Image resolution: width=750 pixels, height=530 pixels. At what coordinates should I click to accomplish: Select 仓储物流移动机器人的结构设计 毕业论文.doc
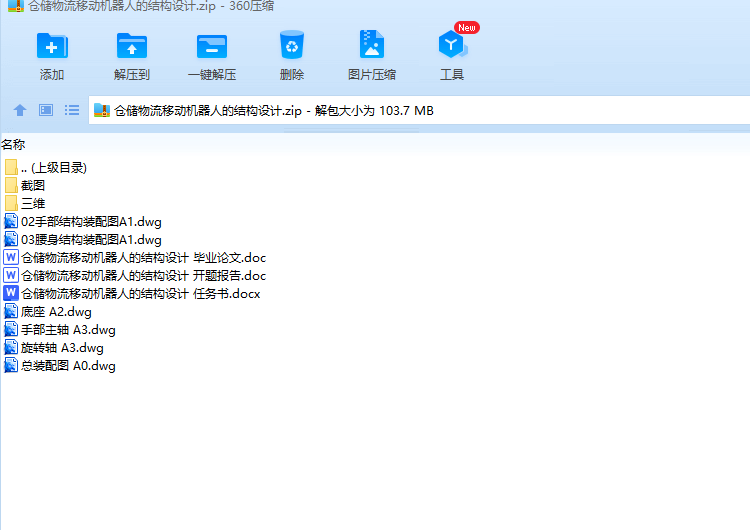[x=143, y=257]
